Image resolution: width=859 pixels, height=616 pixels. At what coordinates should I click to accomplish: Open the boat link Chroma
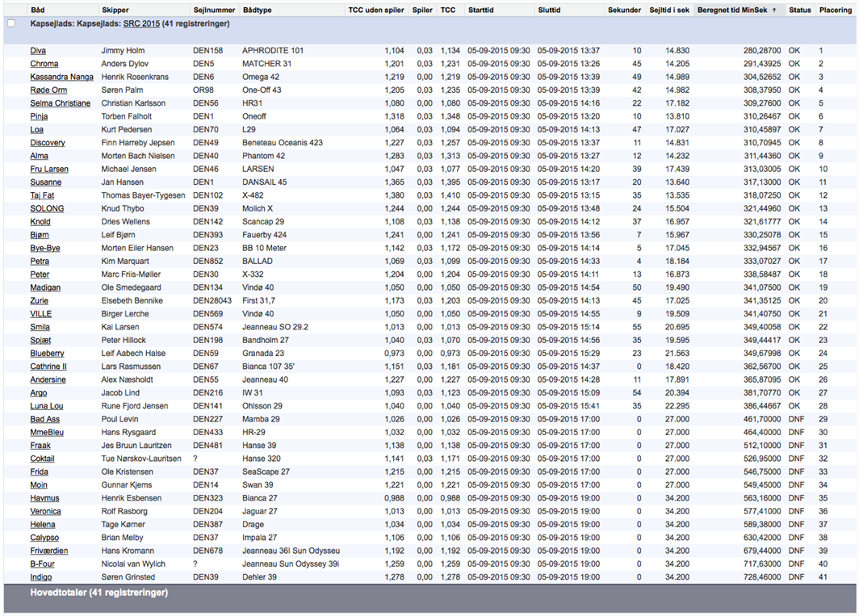pos(44,64)
